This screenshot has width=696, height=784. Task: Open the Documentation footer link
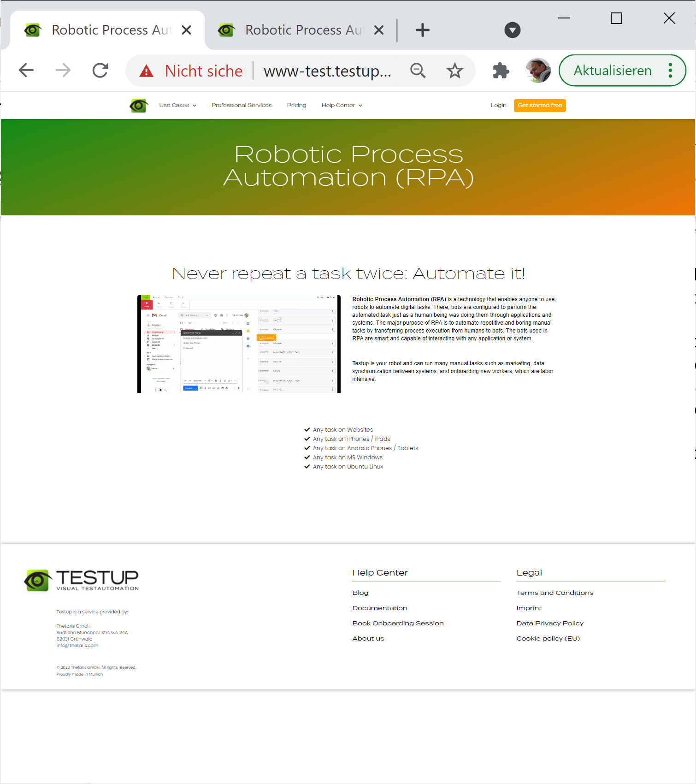click(380, 608)
